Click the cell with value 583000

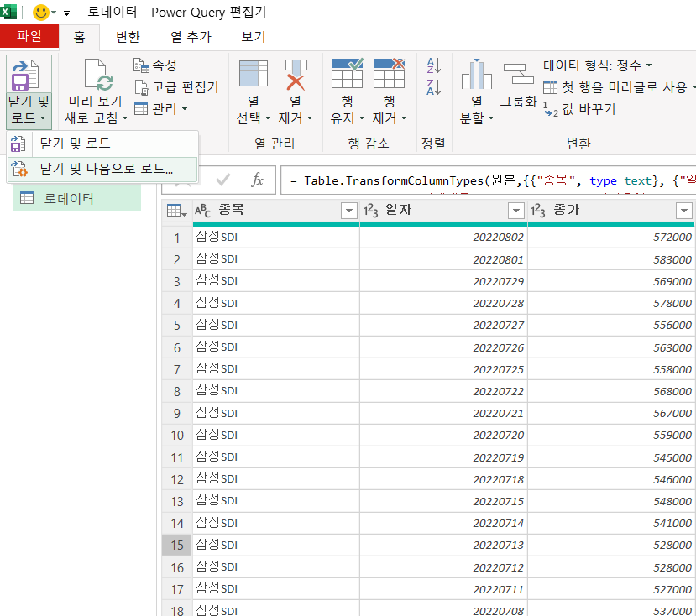pyautogui.click(x=611, y=259)
